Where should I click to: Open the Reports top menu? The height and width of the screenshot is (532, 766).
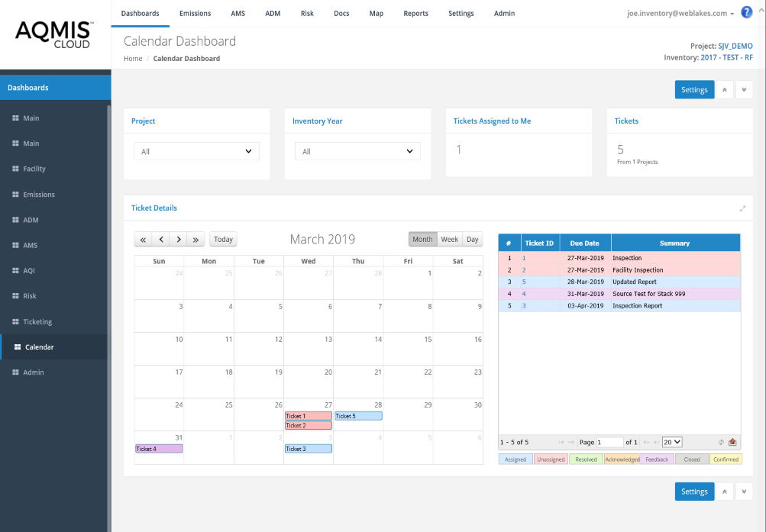[415, 13]
